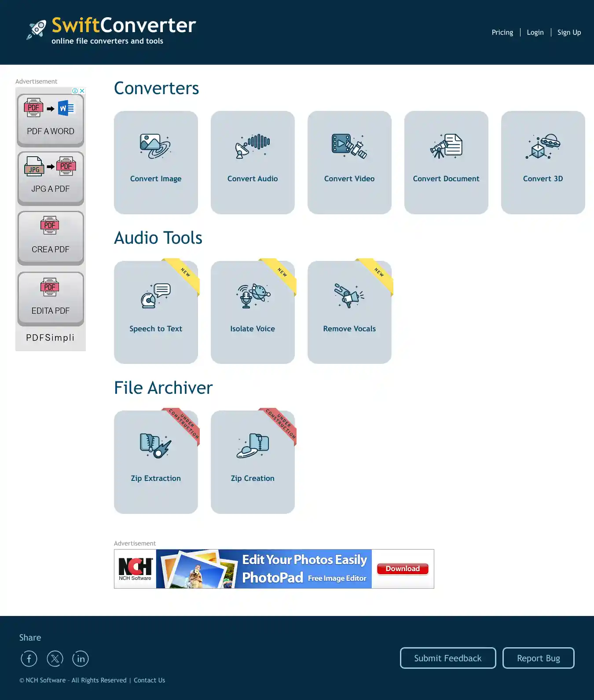594x700 pixels.
Task: Select the Convert Audio satellite dish icon
Action: click(x=252, y=146)
